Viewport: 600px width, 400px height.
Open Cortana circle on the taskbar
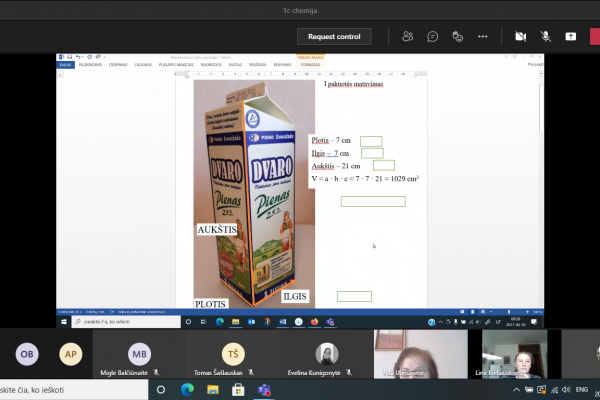coord(161,390)
